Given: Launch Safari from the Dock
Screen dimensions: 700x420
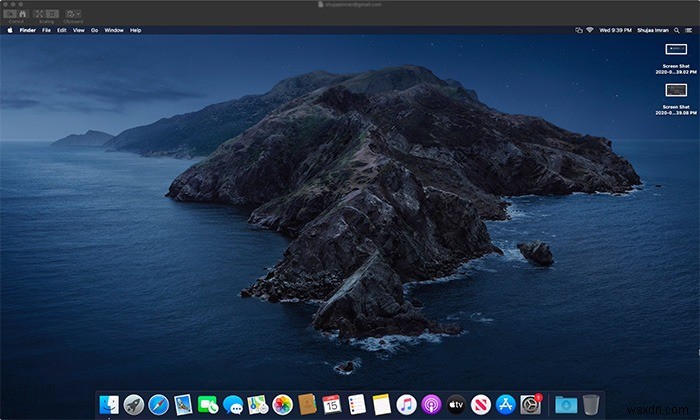Looking at the screenshot, I should [x=158, y=405].
